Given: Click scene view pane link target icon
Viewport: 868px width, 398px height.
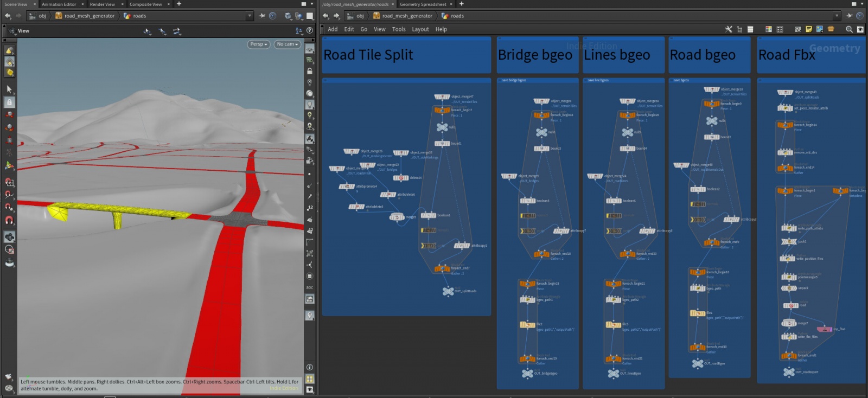Looking at the screenshot, I should 272,16.
